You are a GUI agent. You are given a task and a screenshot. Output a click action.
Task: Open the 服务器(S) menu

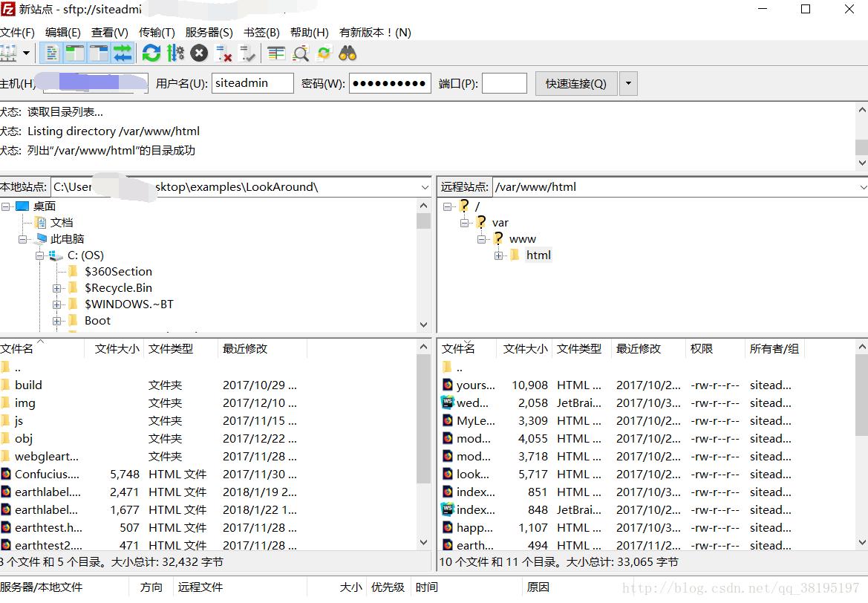pyautogui.click(x=209, y=33)
